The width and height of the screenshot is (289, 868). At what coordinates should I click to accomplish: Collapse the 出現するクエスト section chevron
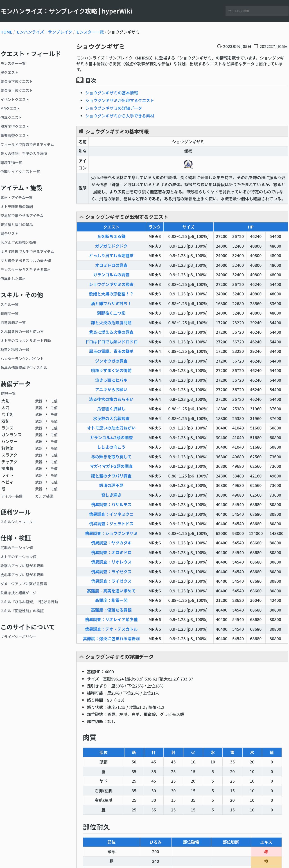81,217
